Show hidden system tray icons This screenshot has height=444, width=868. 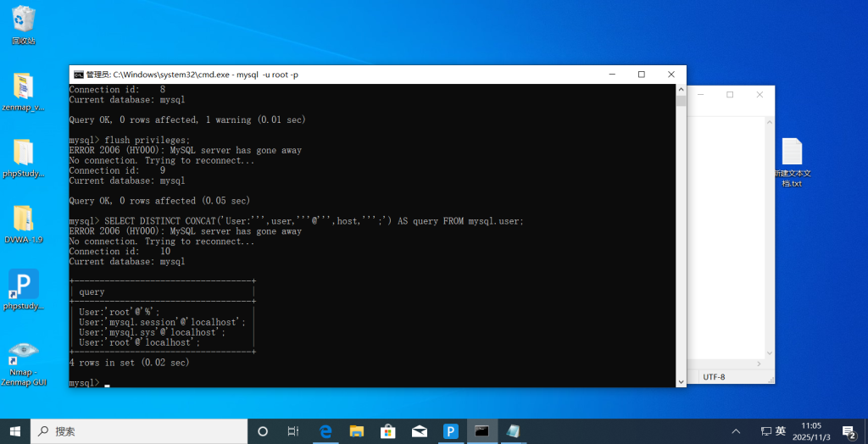tap(736, 431)
